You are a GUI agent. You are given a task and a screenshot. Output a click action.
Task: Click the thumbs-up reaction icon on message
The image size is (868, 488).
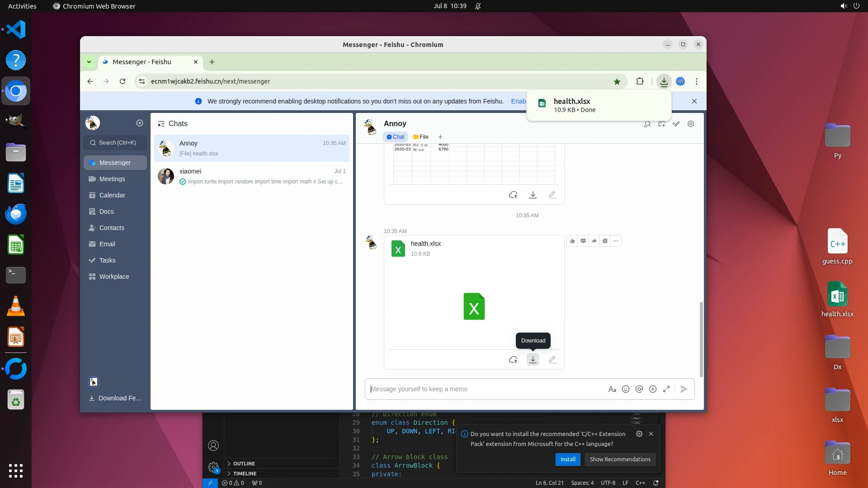tap(572, 241)
